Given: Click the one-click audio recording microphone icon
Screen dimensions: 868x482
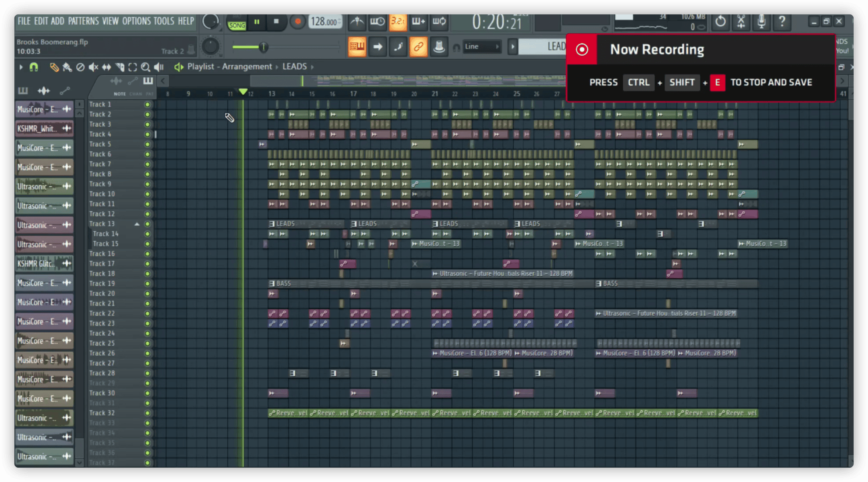Looking at the screenshot, I should pyautogui.click(x=762, y=21).
